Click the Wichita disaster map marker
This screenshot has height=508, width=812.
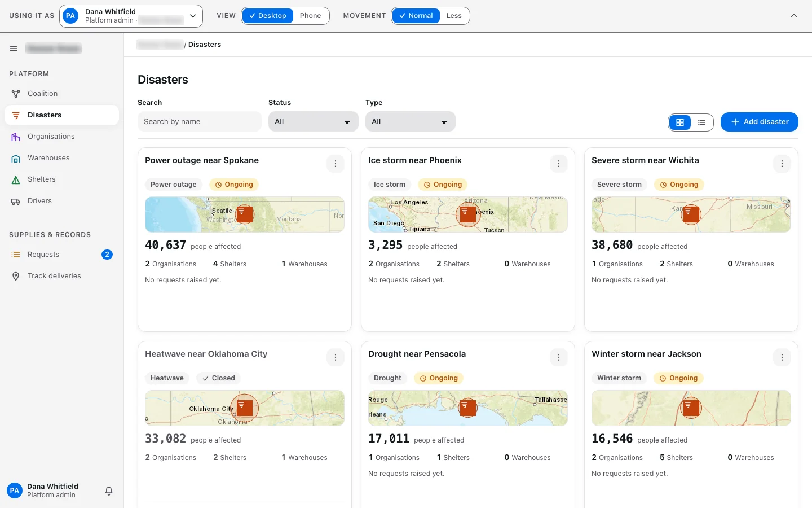[x=691, y=214]
